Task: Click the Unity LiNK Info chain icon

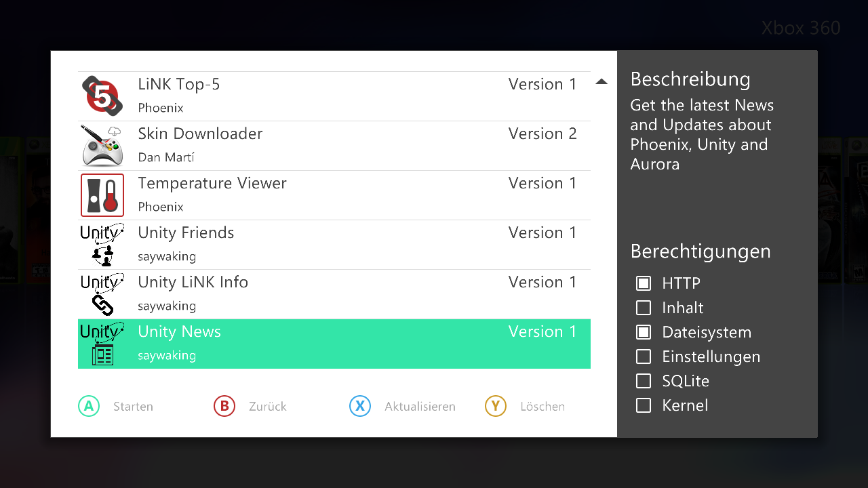Action: tap(102, 294)
